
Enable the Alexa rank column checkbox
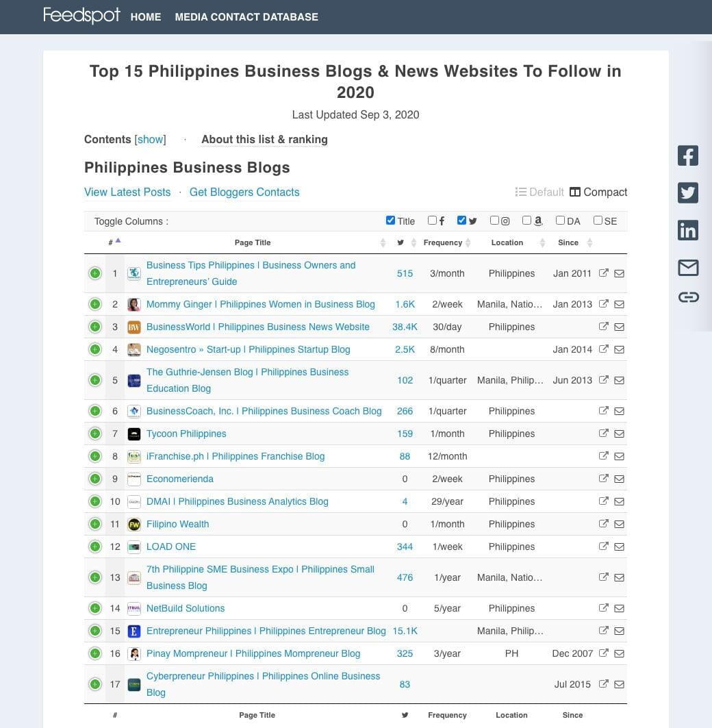click(526, 220)
